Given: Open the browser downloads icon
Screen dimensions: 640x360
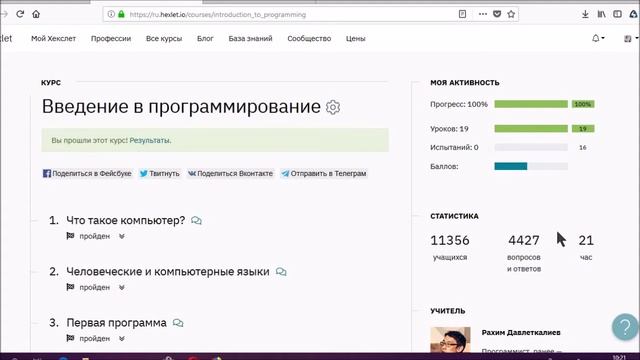Looking at the screenshot, I should click(x=585, y=14).
